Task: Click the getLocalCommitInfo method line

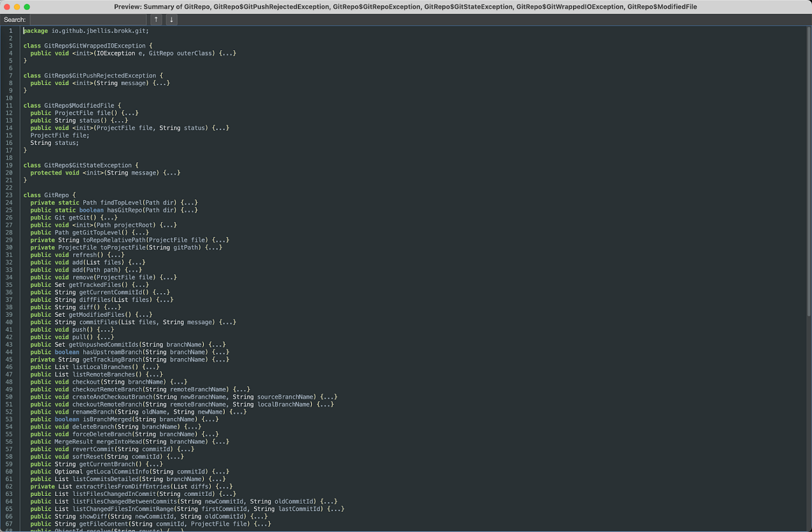Action: point(130,472)
